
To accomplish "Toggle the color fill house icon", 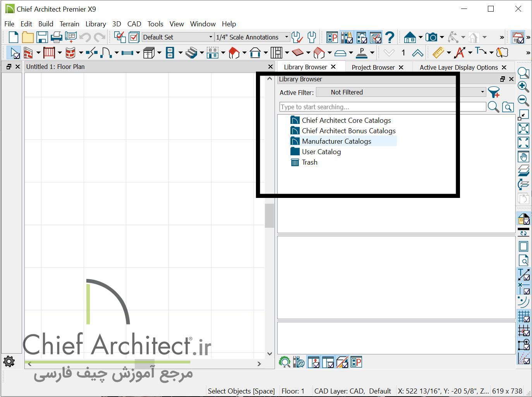I will 523,219.
